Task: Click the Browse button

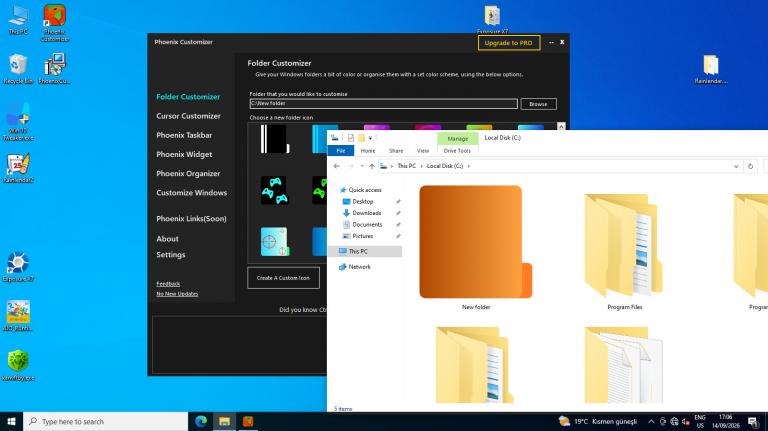Action: 538,104
